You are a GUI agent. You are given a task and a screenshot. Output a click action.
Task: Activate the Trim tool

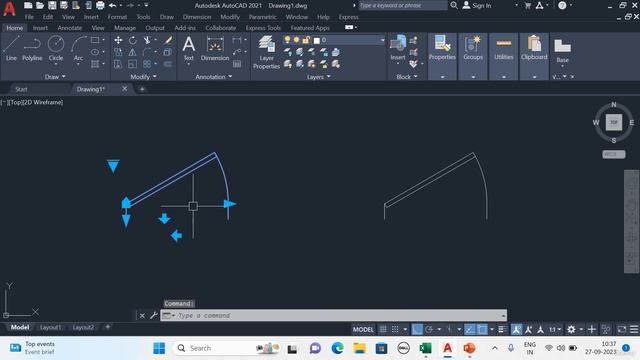pyautogui.click(x=147, y=40)
